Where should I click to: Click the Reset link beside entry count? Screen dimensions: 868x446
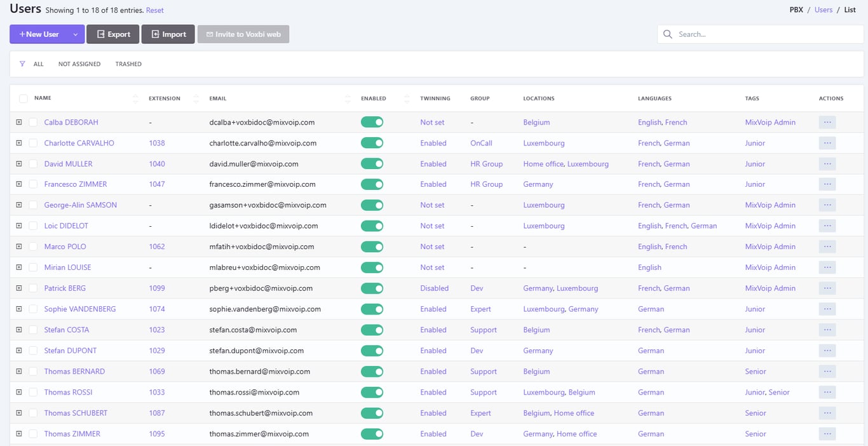point(154,11)
